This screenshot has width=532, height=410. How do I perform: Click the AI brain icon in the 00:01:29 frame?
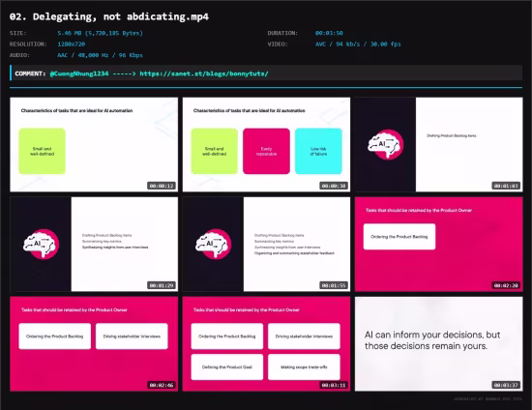click(x=42, y=245)
